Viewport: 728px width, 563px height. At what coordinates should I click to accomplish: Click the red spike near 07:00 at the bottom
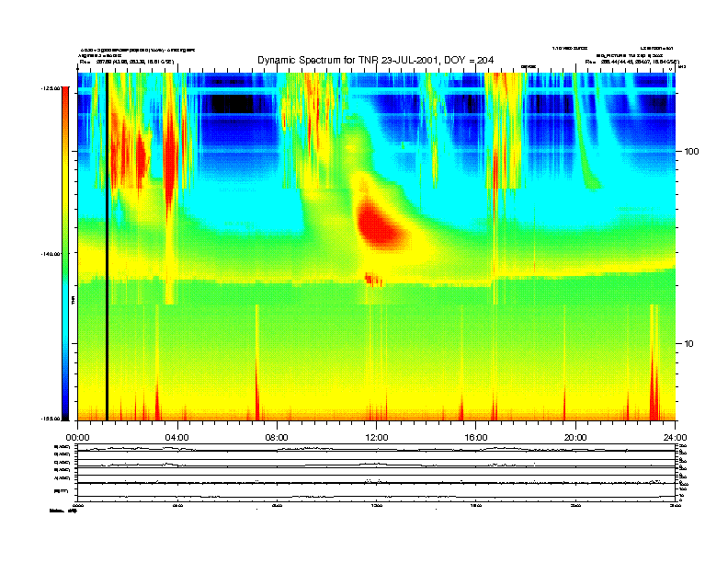(x=257, y=389)
